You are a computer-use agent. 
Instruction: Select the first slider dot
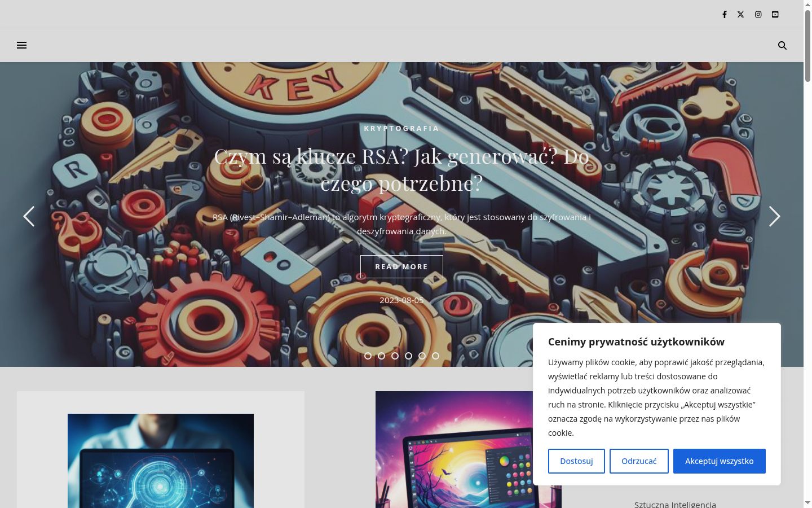368,356
